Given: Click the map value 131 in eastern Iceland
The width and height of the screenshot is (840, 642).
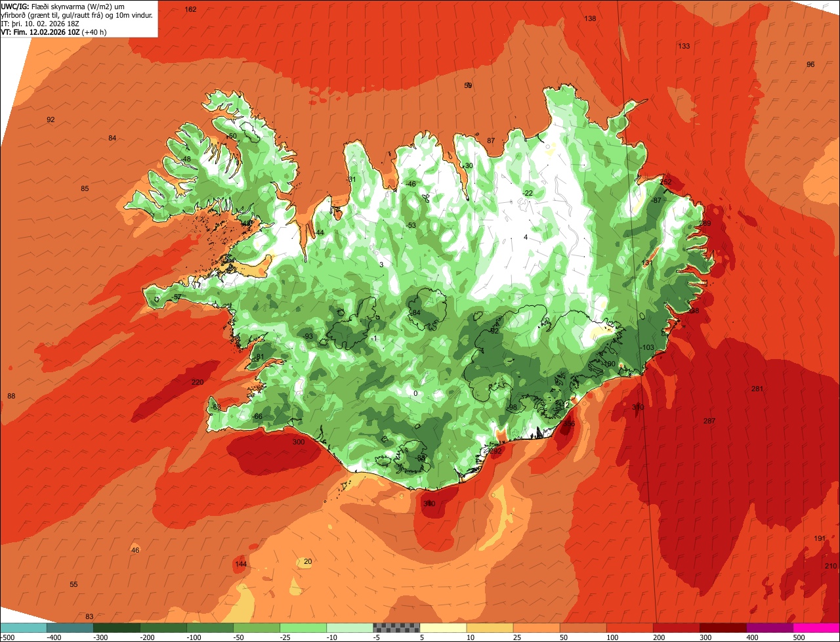Looking at the screenshot, I should tap(647, 263).
